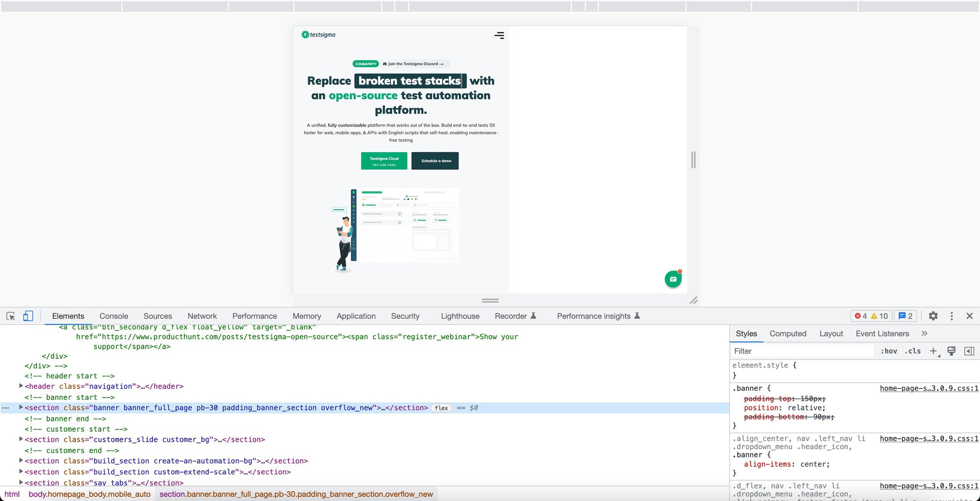Switch to the Console tab
The height and width of the screenshot is (501, 980).
tap(114, 316)
